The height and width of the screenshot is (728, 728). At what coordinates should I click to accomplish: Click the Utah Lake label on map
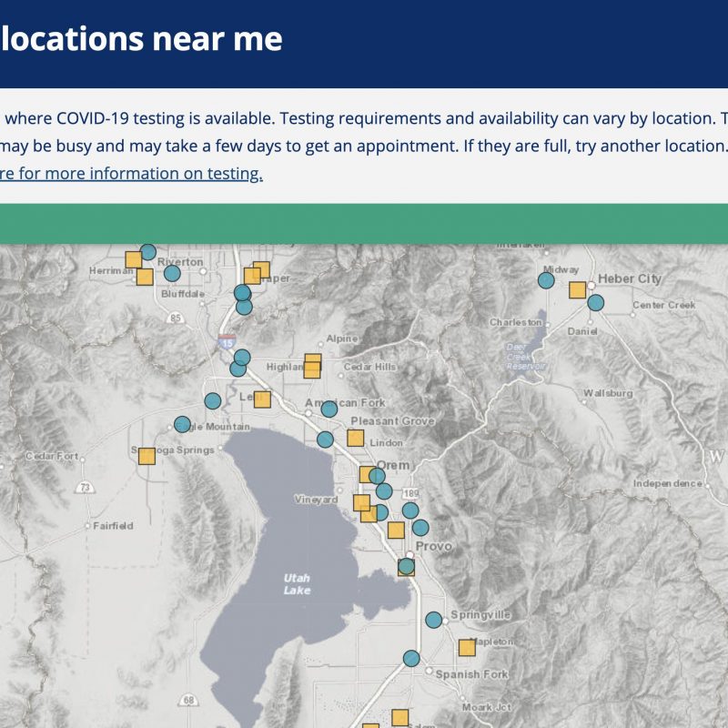(x=298, y=584)
